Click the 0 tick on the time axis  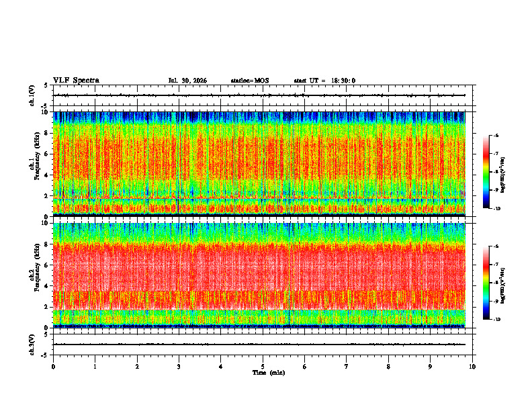(x=53, y=367)
